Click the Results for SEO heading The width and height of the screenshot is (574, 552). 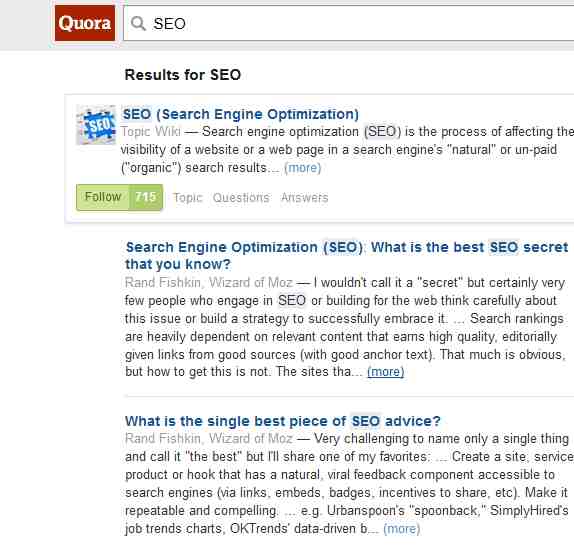pyautogui.click(x=183, y=75)
